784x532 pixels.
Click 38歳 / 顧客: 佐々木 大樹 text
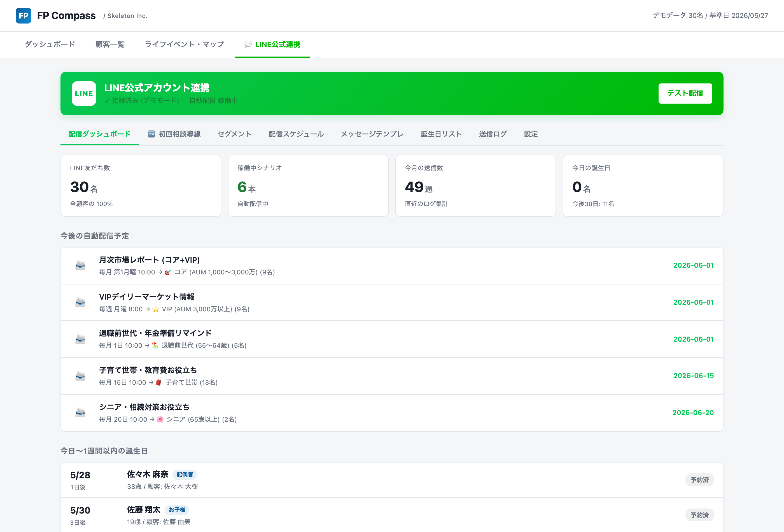[x=163, y=486]
